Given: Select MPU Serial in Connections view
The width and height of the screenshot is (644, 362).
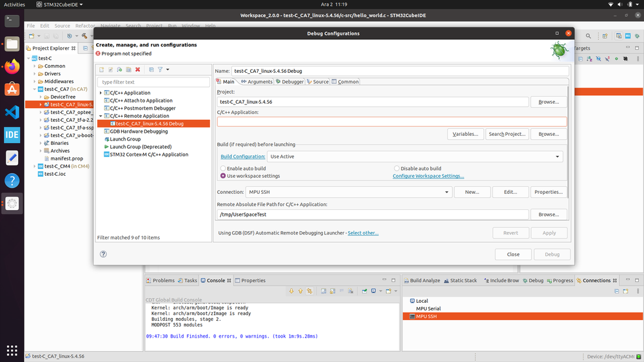Looking at the screenshot, I should [x=429, y=309].
